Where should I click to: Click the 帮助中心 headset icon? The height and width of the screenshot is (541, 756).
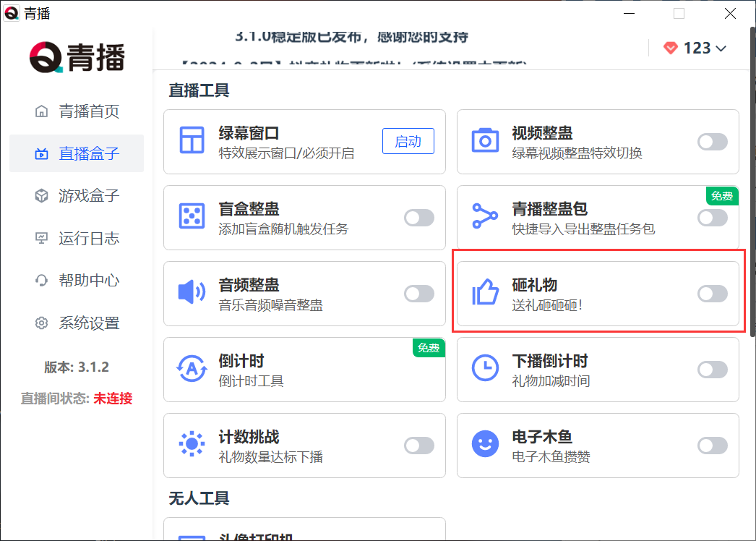tap(41, 281)
